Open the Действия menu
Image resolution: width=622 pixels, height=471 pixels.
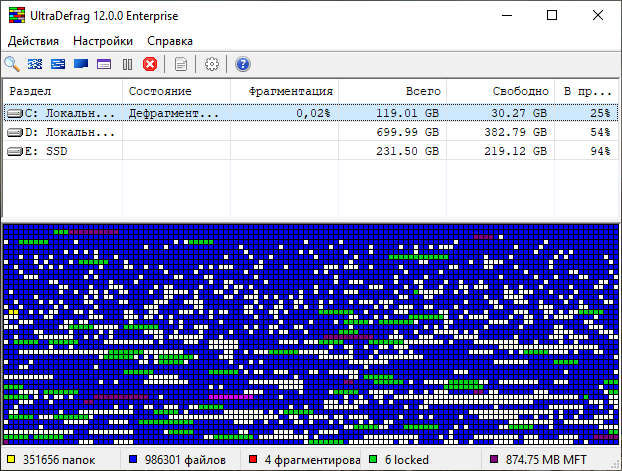coord(34,41)
